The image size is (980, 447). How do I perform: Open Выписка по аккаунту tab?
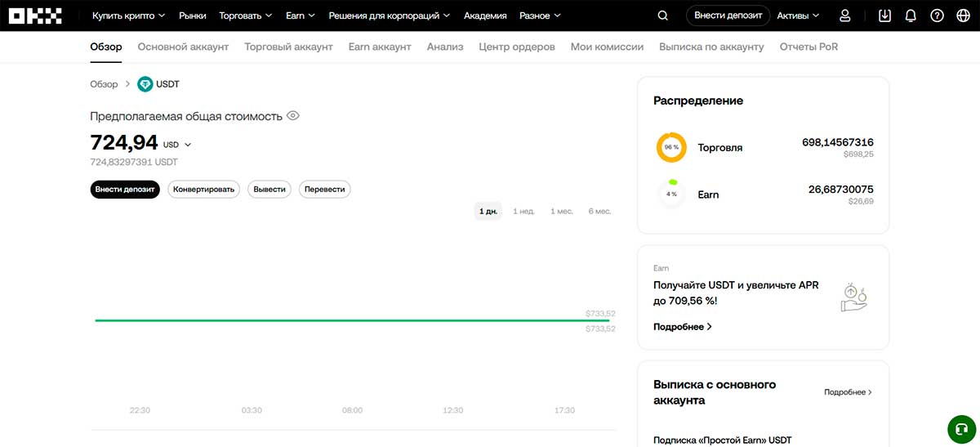pos(711,47)
